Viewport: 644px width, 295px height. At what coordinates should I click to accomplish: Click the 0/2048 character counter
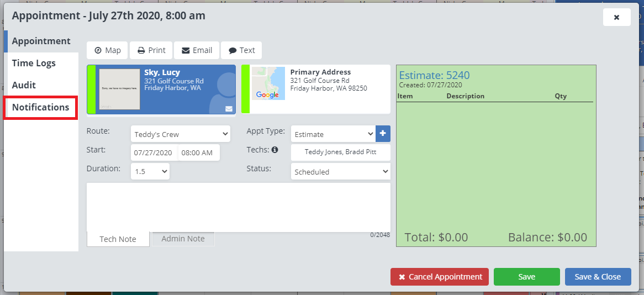tap(380, 235)
